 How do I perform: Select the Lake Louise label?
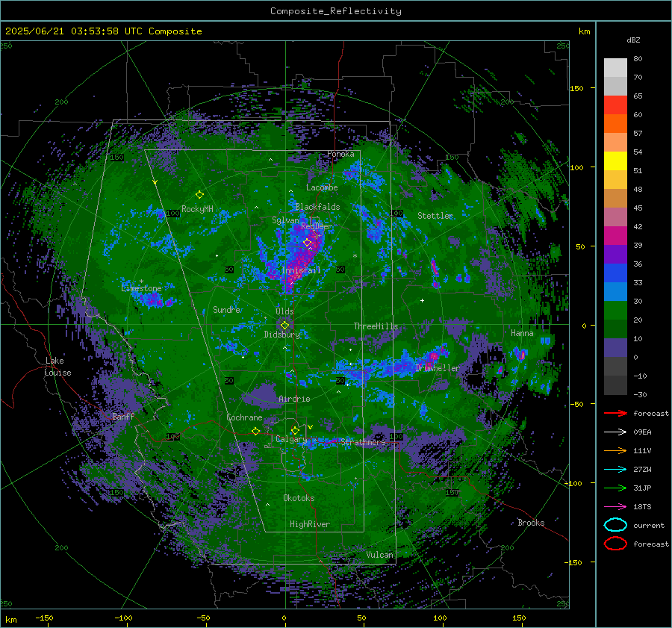pos(57,367)
